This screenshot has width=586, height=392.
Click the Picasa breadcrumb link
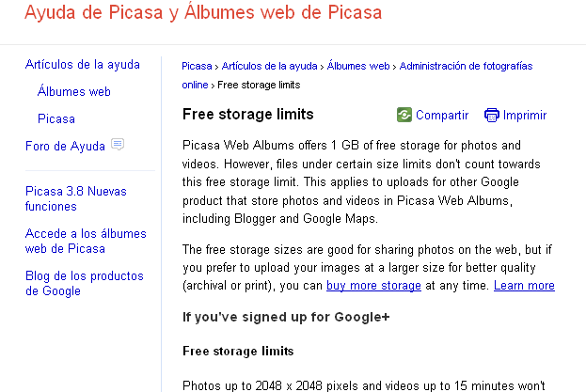(x=197, y=66)
